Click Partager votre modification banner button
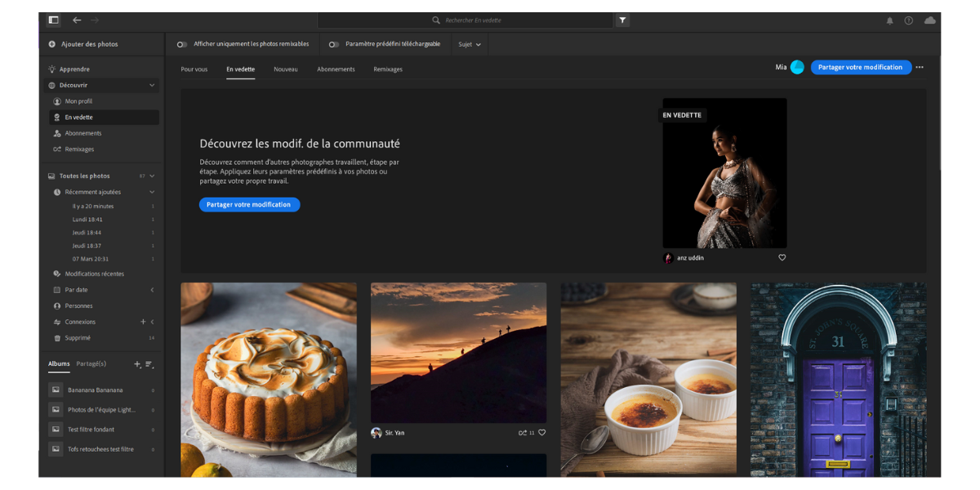Screen dimensions: 980x490 tap(249, 205)
